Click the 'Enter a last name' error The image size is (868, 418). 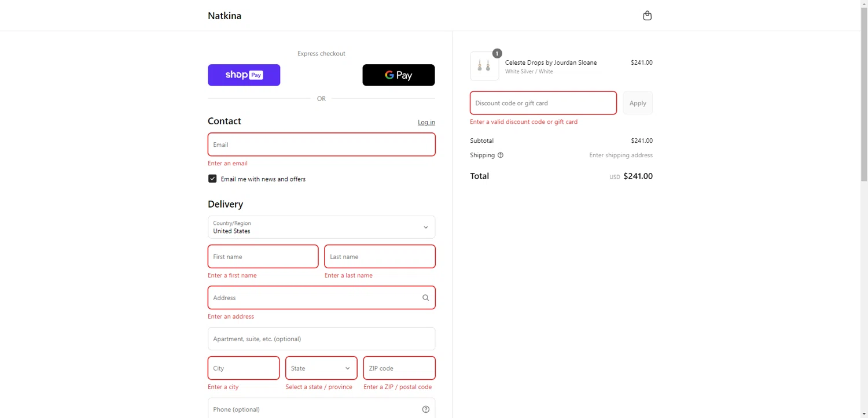(348, 276)
